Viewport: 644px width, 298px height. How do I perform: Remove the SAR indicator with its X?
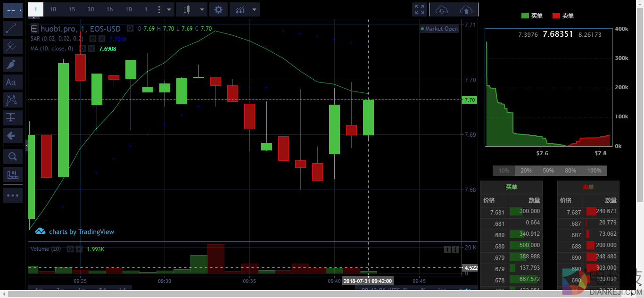[102, 39]
